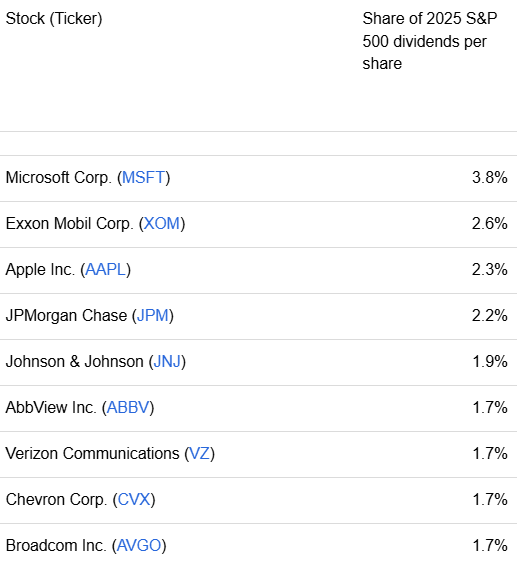
Task: Click the Chevron Corp. company name
Action: pyautogui.click(x=56, y=500)
